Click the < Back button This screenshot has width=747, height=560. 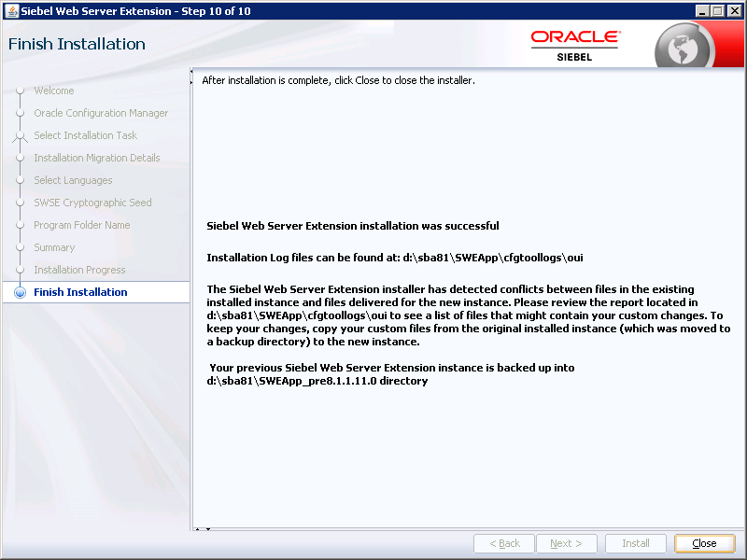(x=504, y=543)
